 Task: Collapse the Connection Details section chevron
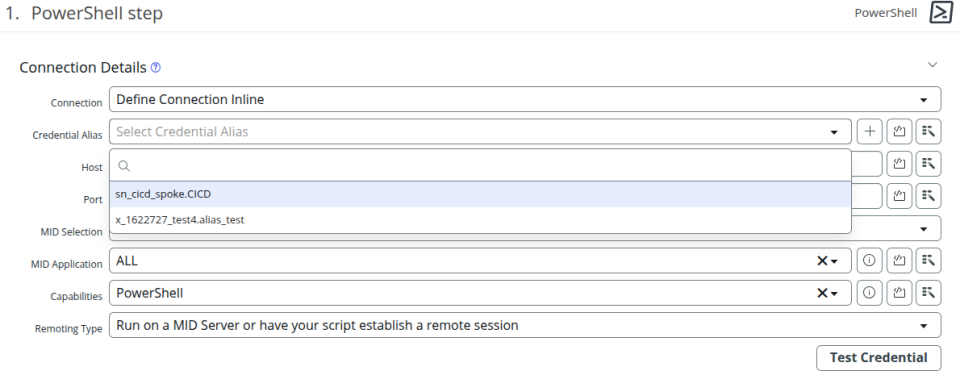932,65
